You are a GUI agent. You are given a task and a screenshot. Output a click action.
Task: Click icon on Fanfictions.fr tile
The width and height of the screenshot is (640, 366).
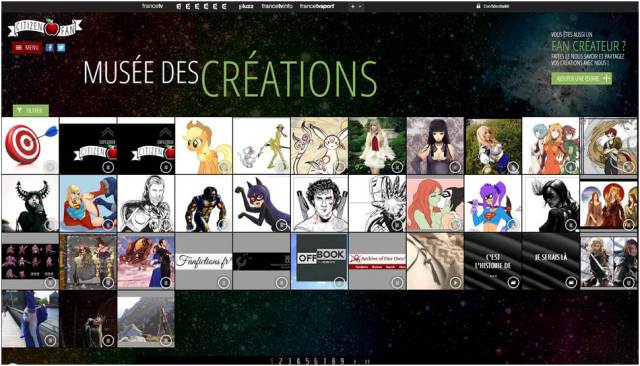pos(224,282)
